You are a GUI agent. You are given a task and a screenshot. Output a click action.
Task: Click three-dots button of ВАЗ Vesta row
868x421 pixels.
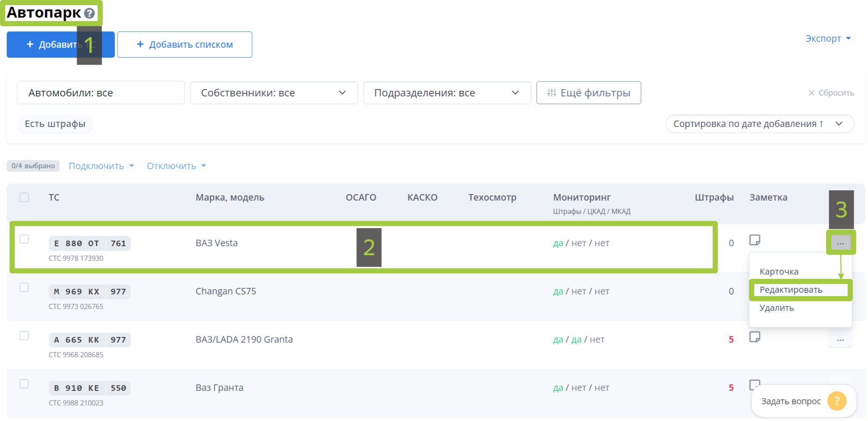[x=840, y=243]
